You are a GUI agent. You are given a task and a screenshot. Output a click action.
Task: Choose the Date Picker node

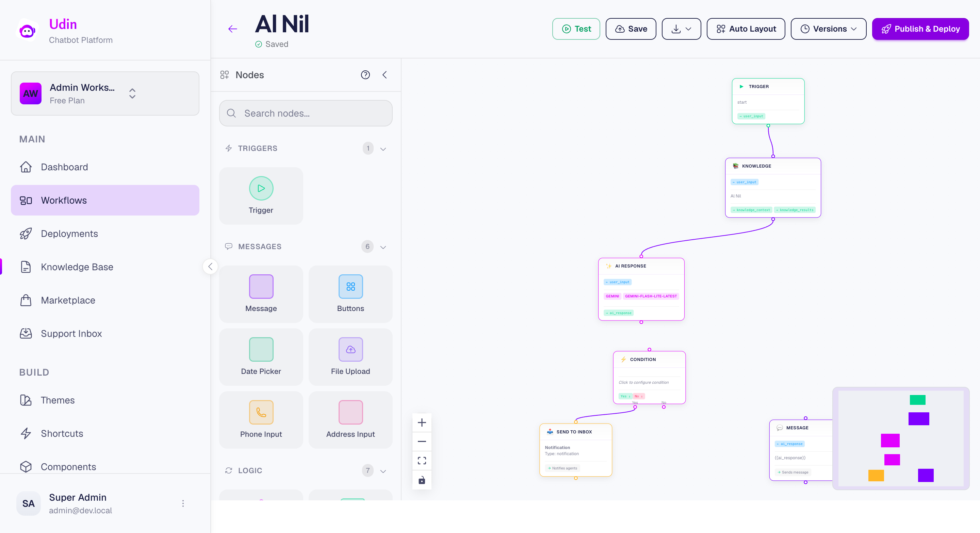(261, 357)
